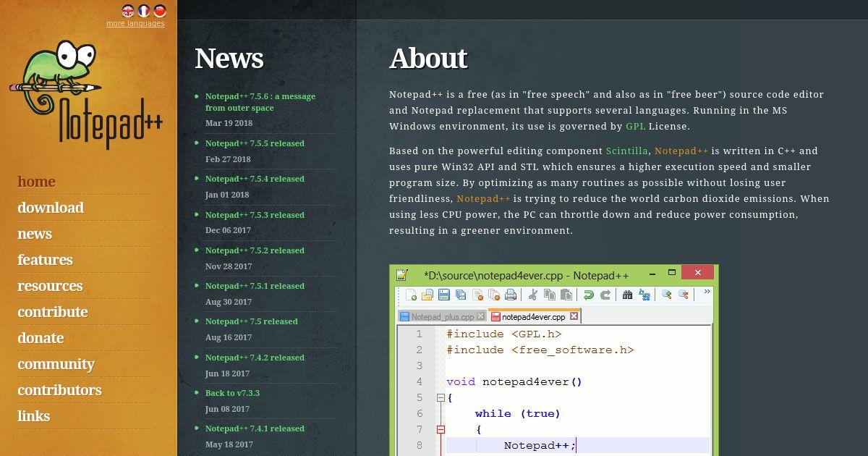This screenshot has width=868, height=456.
Task: Click the green Undo arrow icon
Action: click(589, 295)
